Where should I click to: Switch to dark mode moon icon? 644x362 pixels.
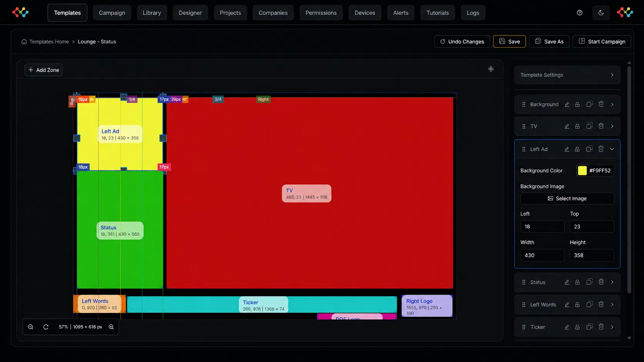point(601,13)
